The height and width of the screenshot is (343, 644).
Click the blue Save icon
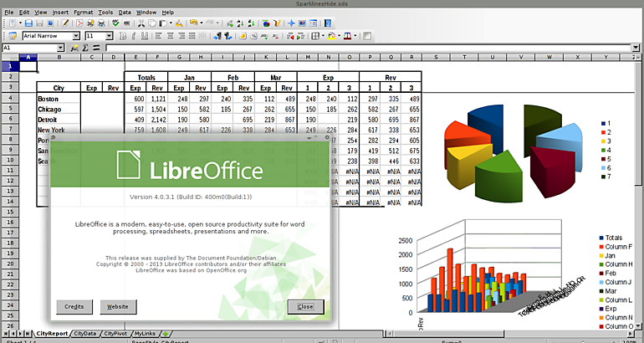click(x=28, y=23)
